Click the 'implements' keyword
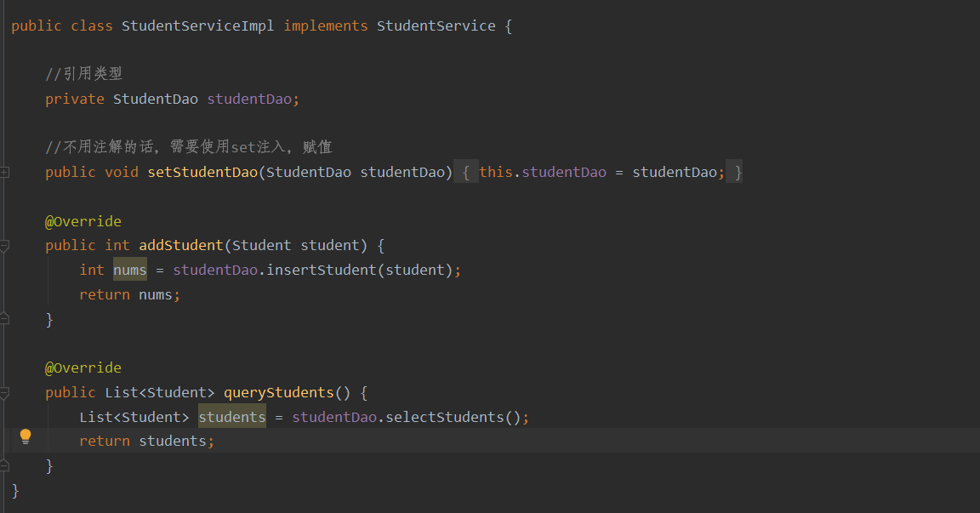The image size is (980, 513). point(326,26)
